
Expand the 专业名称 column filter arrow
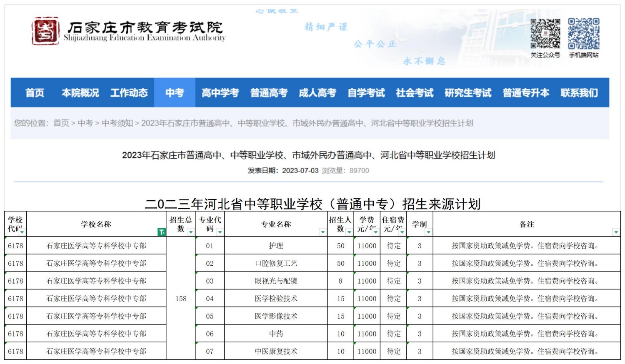point(322,232)
